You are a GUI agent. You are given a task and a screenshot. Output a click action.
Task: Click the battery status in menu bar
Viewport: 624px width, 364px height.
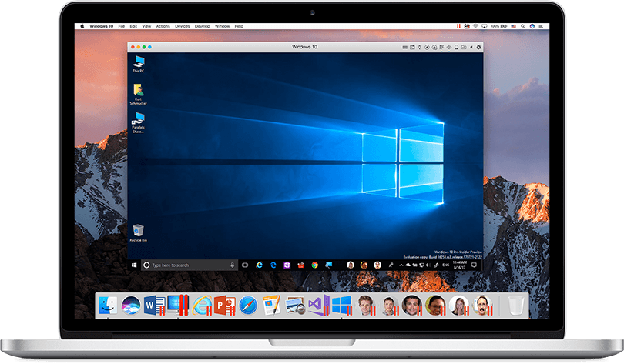(499, 26)
